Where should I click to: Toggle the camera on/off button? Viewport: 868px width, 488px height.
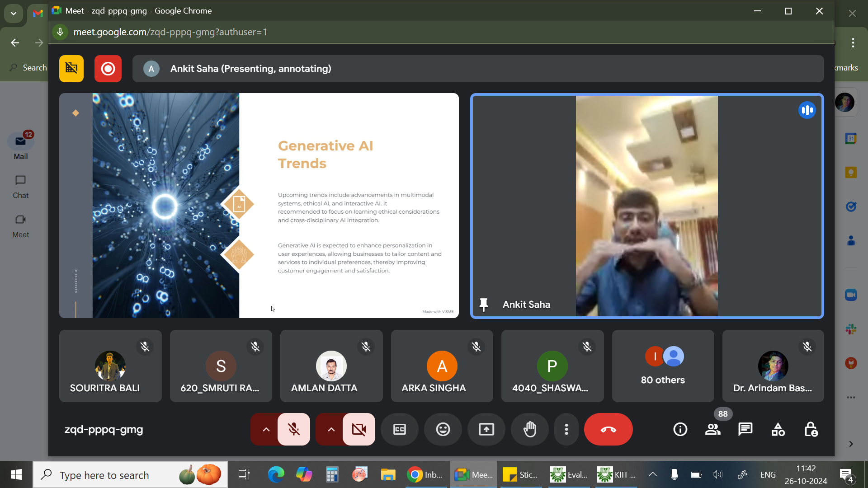pos(359,429)
